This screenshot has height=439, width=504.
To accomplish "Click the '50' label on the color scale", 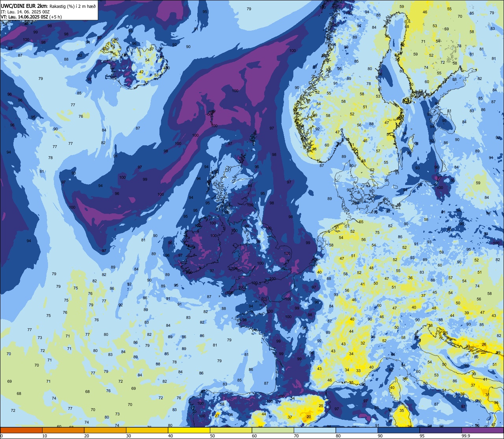I will point(212,436).
